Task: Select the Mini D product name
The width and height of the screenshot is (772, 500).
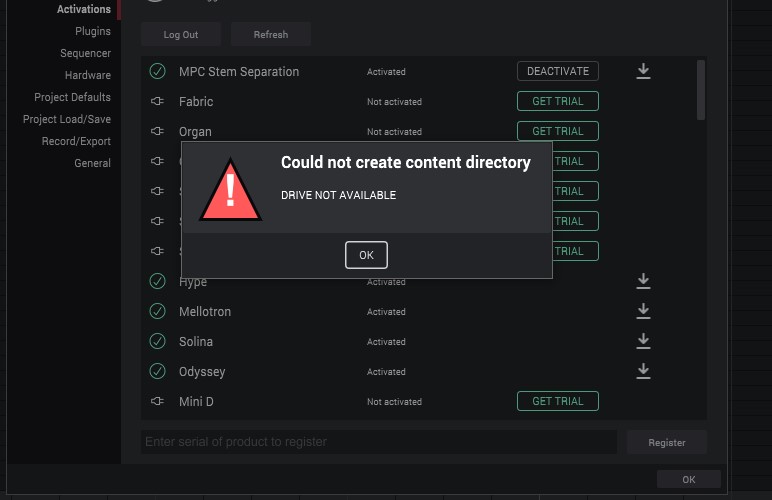Action: (x=196, y=402)
